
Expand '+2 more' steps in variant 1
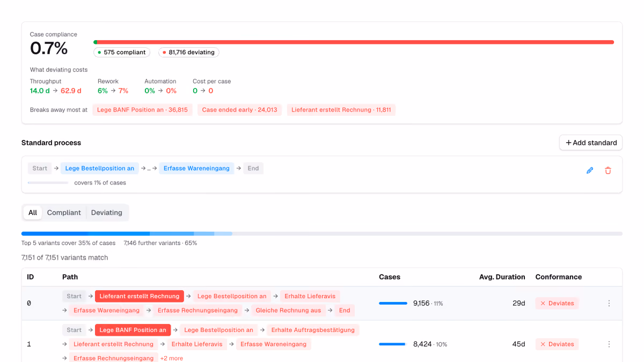[x=172, y=358]
